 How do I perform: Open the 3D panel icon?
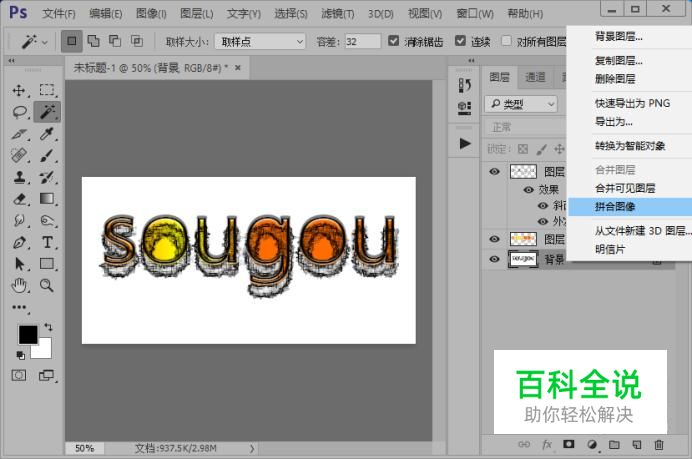coord(464,107)
